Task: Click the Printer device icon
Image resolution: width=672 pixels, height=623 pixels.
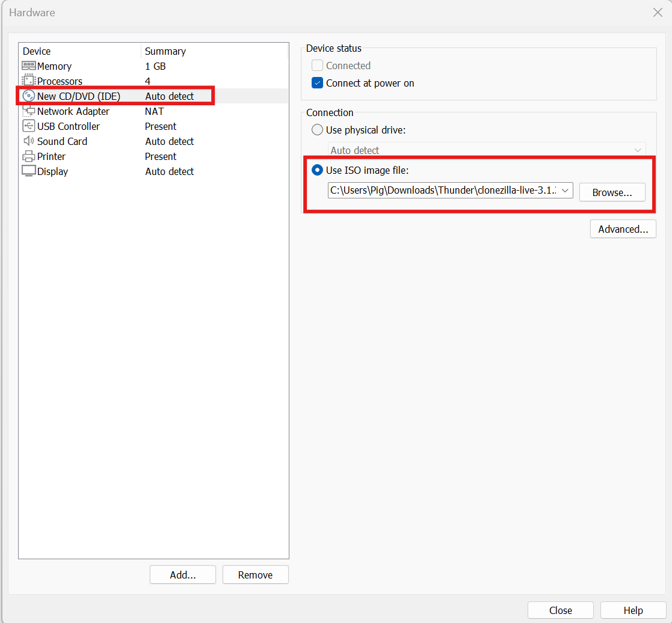Action: pos(29,156)
